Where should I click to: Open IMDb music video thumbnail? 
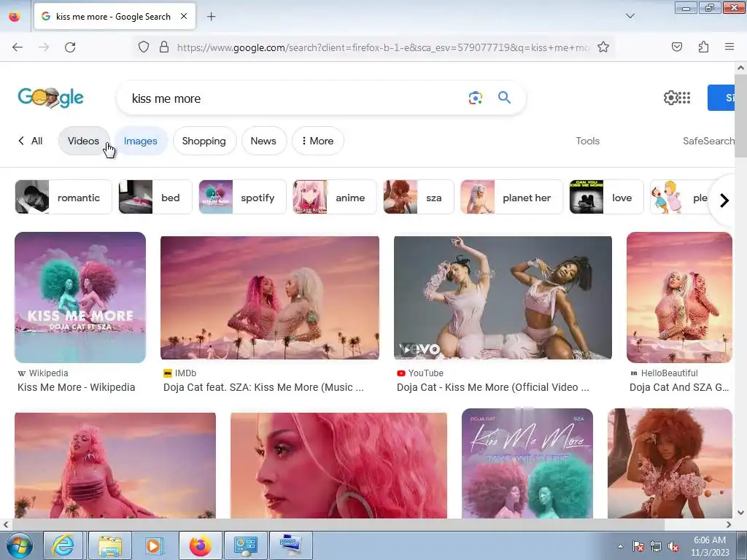[270, 297]
